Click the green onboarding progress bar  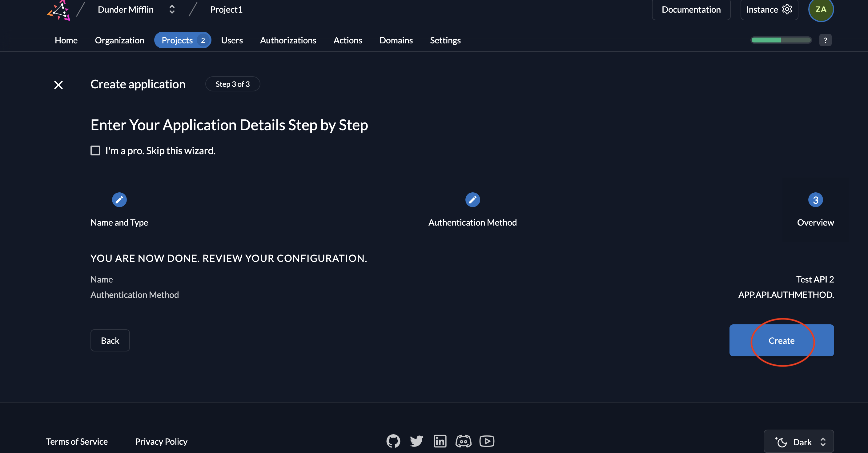781,40
